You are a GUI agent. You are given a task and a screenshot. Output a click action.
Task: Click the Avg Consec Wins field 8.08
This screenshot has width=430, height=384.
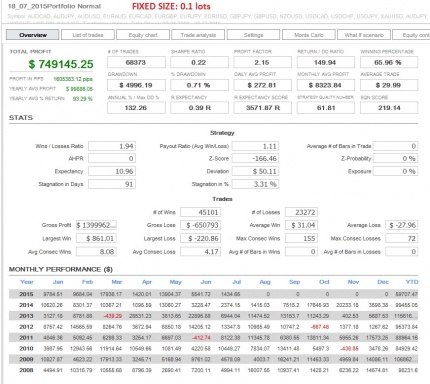pyautogui.click(x=96, y=251)
